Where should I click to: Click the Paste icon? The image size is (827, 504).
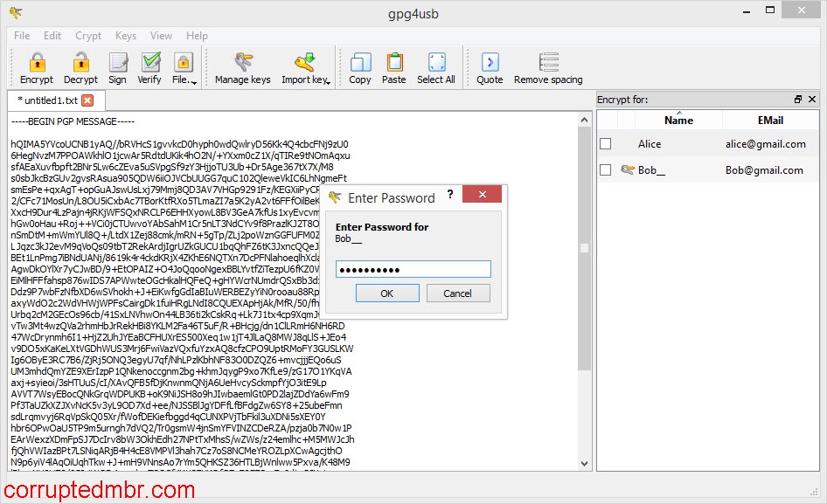[x=393, y=66]
